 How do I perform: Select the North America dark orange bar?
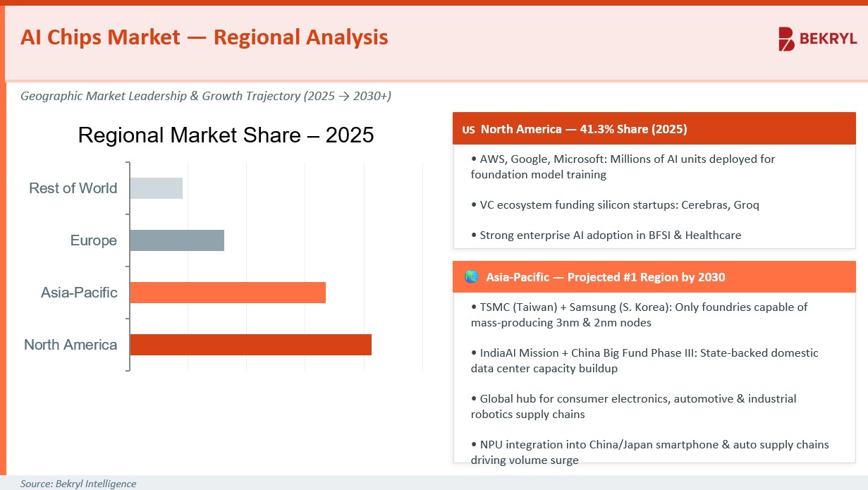251,345
